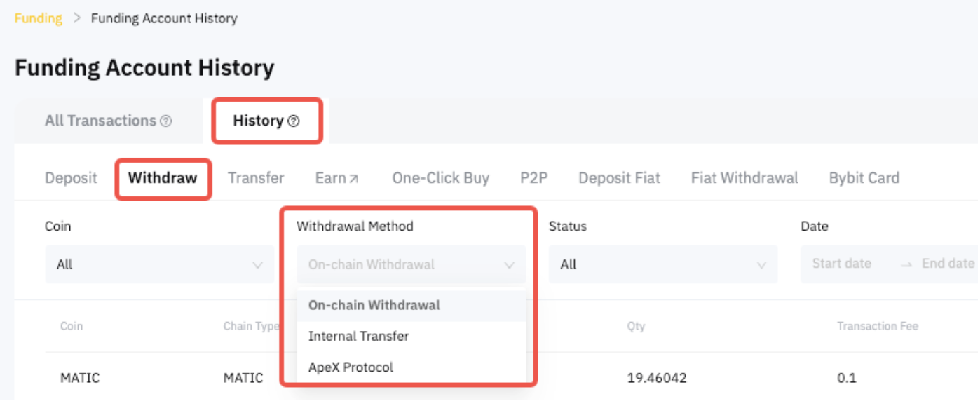Switch to One-Click Buy tab

(440, 178)
